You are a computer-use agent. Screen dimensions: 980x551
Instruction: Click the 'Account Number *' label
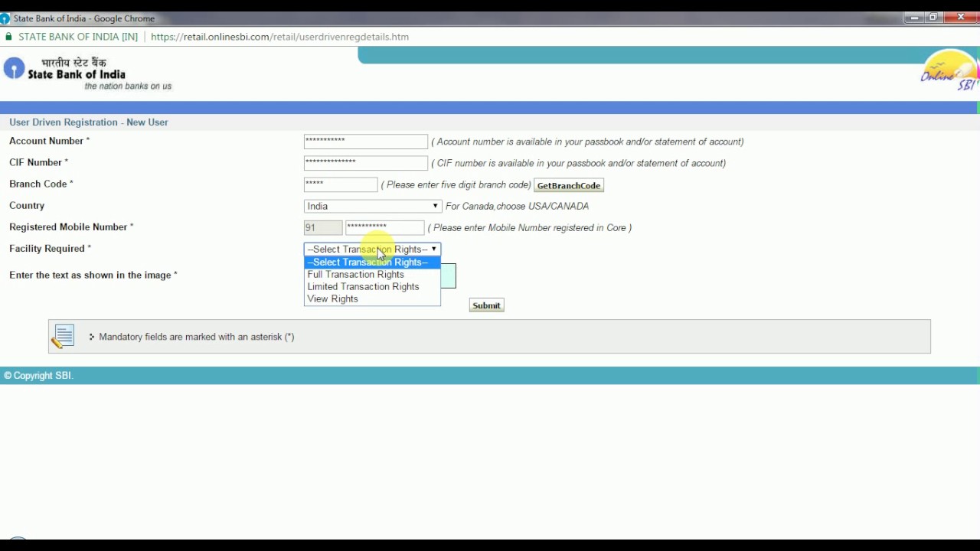[x=49, y=142]
